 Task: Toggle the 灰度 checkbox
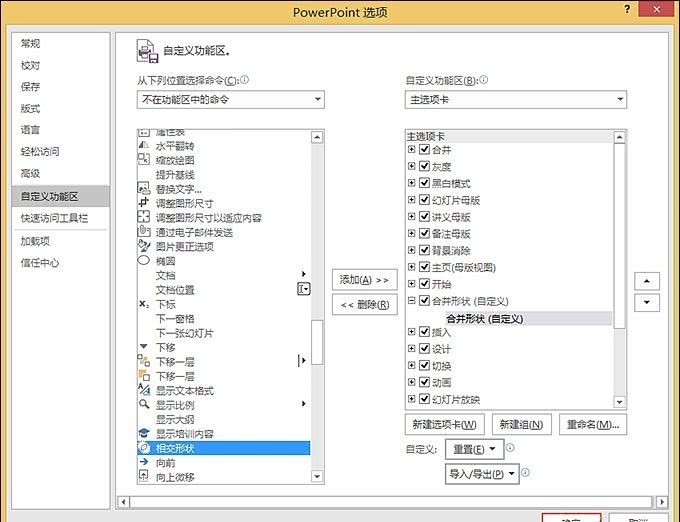tap(424, 166)
